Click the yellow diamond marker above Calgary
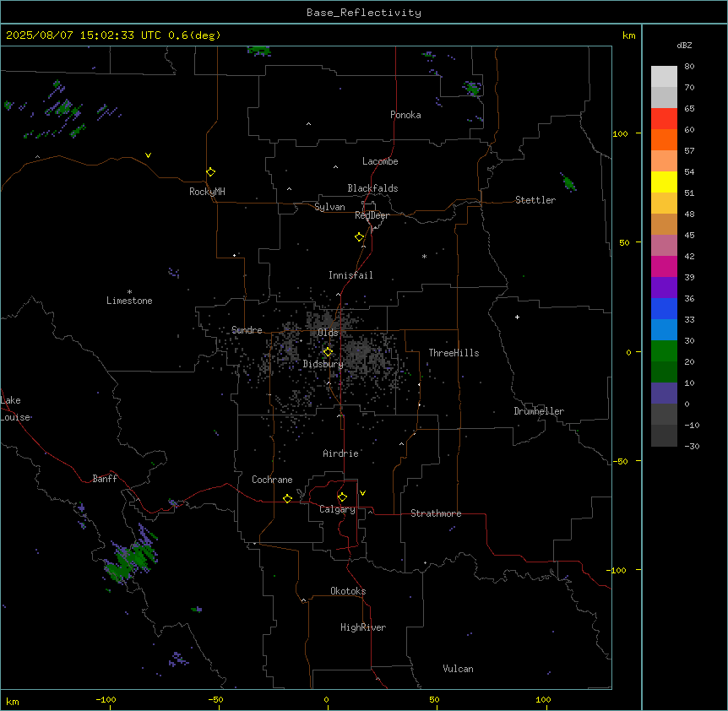Screen dimensions: 728x711 pyautogui.click(x=342, y=497)
